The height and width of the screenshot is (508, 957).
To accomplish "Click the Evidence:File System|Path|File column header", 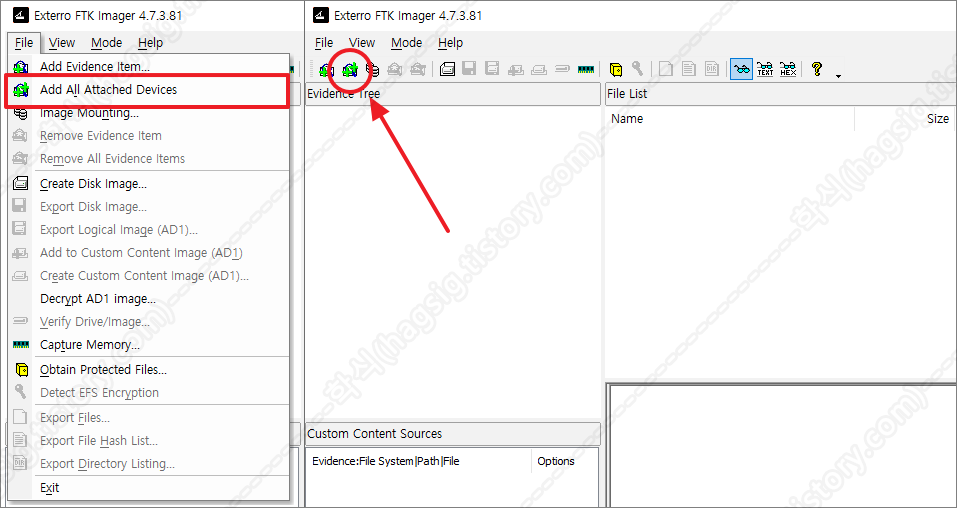I will 419,461.
